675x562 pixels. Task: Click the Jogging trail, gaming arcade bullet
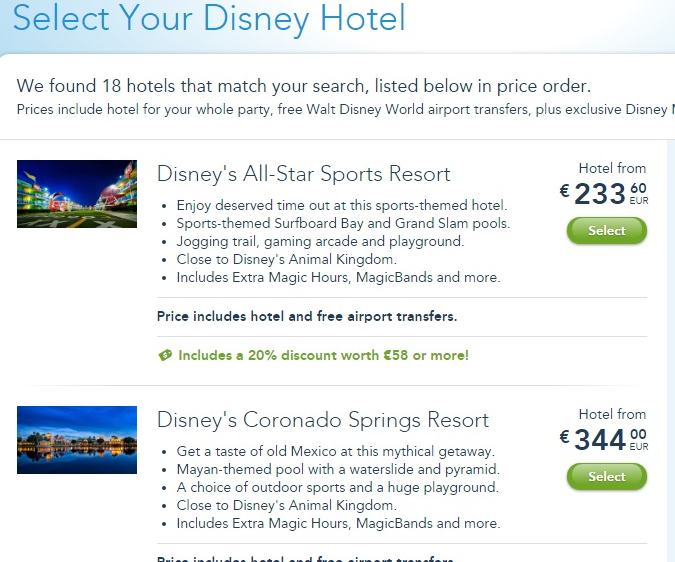tap(320, 241)
